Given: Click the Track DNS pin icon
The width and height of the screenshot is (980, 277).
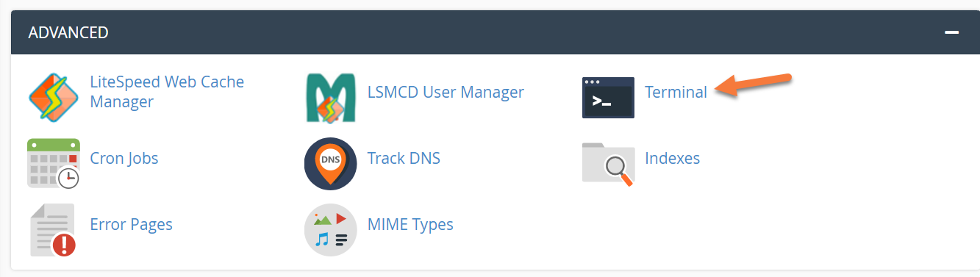Looking at the screenshot, I should [x=330, y=163].
